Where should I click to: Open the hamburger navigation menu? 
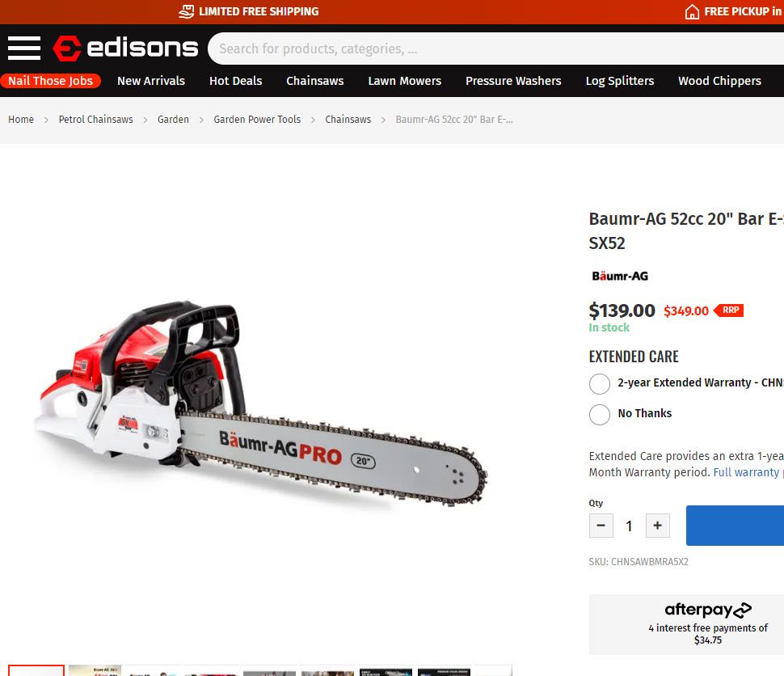click(24, 48)
